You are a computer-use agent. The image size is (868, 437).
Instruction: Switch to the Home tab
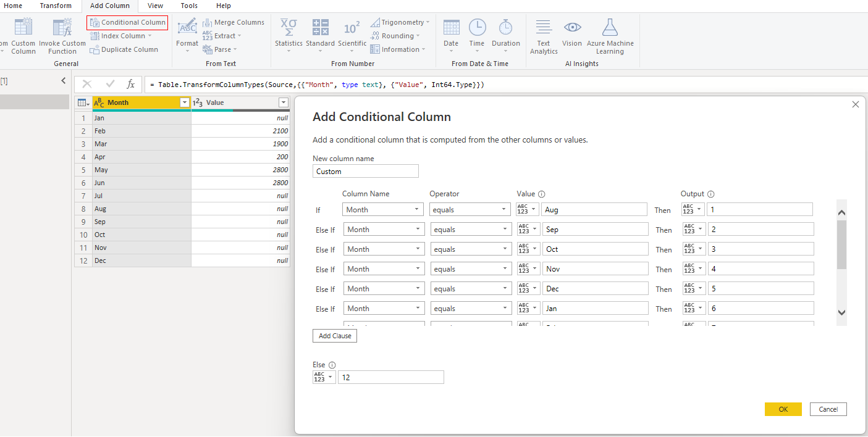(x=13, y=6)
